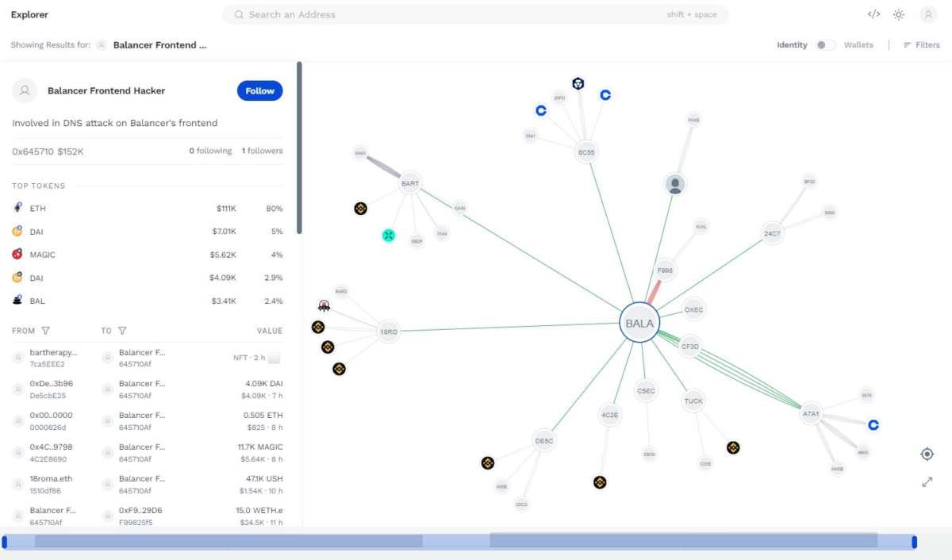Click the Filters lines icon
952x560 pixels.
tap(908, 45)
